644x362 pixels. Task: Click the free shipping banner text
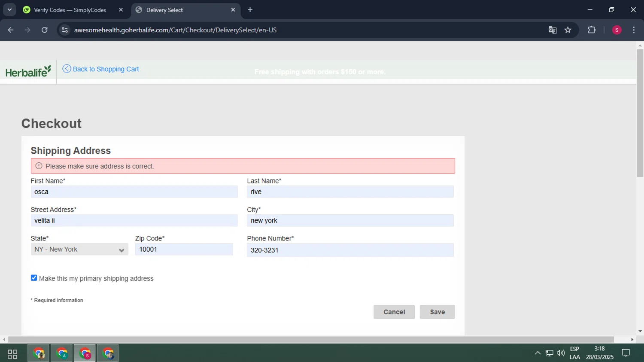(x=320, y=72)
